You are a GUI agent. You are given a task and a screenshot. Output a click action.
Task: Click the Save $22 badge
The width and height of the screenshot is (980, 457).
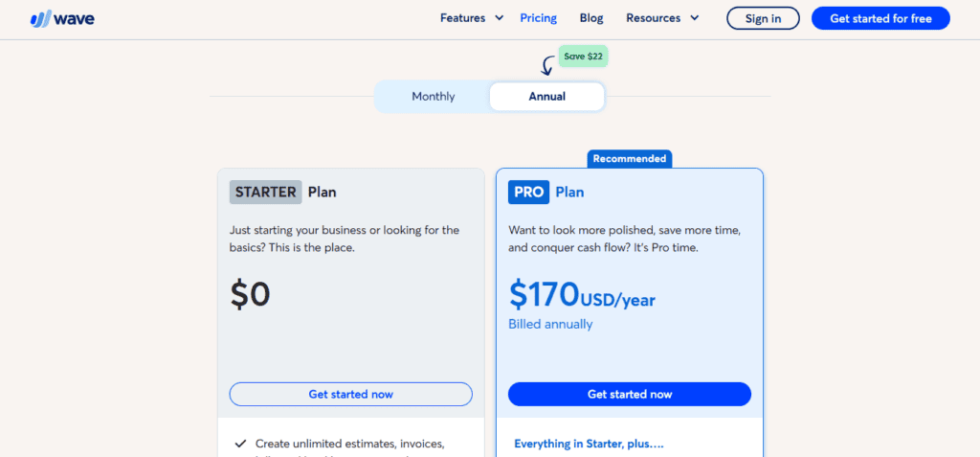coord(583,57)
